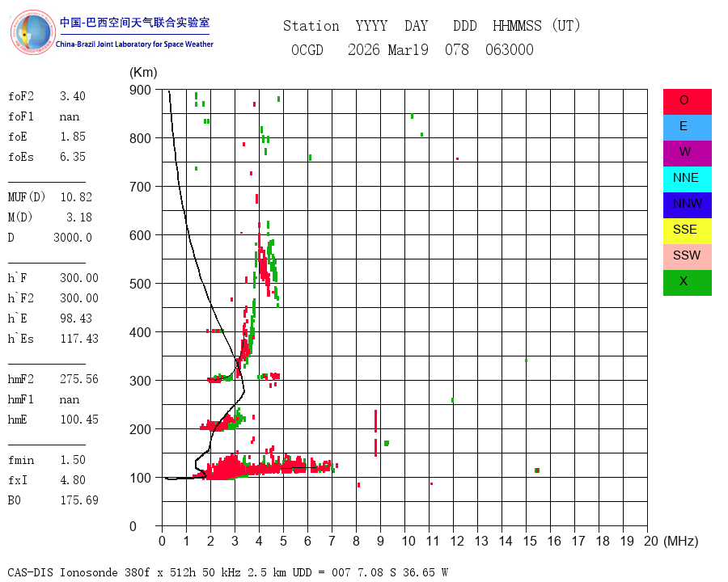Click the 10 MHz x-axis tick label
728x582 pixels.
coord(408,541)
